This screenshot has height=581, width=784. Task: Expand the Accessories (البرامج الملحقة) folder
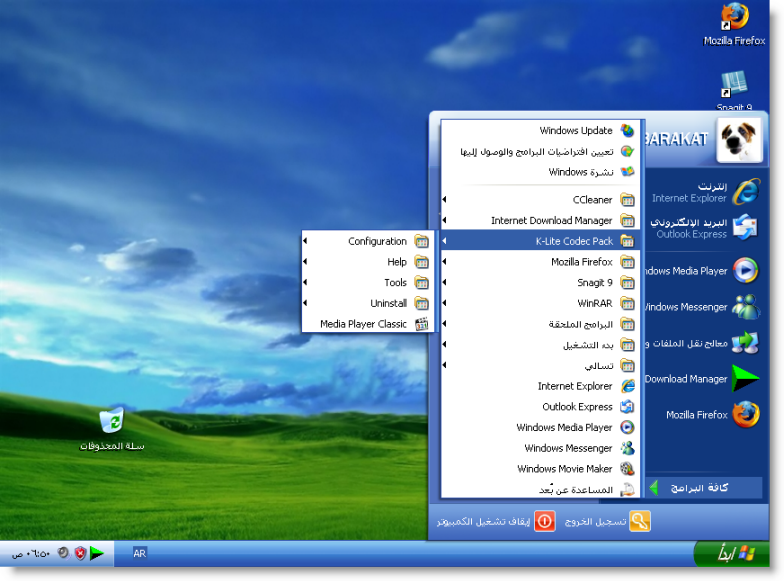click(x=540, y=324)
